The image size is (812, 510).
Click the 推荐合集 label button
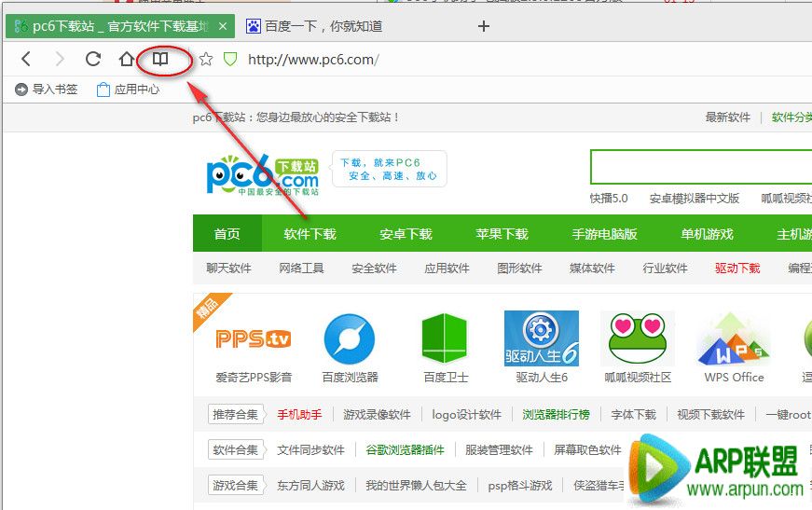click(236, 415)
